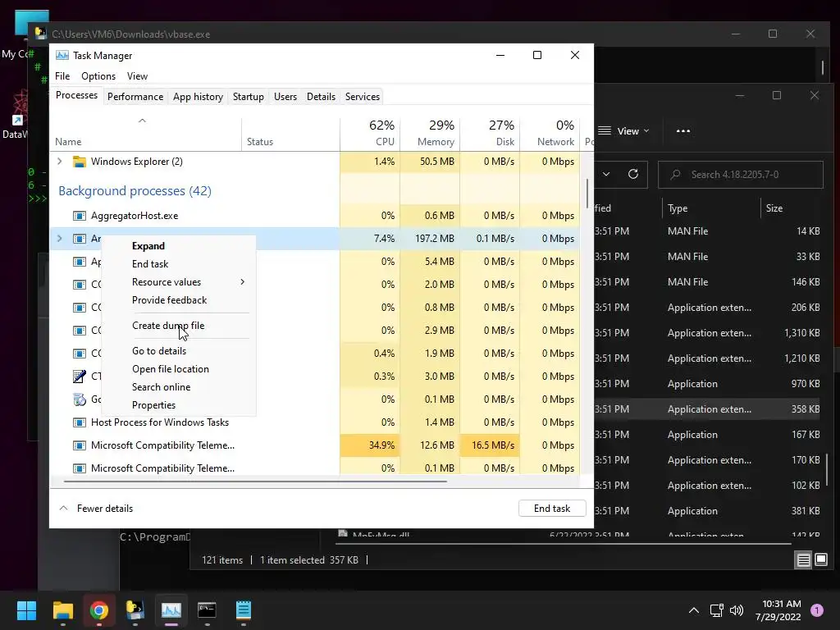Open the clock showing 10:31 AM
This screenshot has height=630, width=840.
[778, 610]
